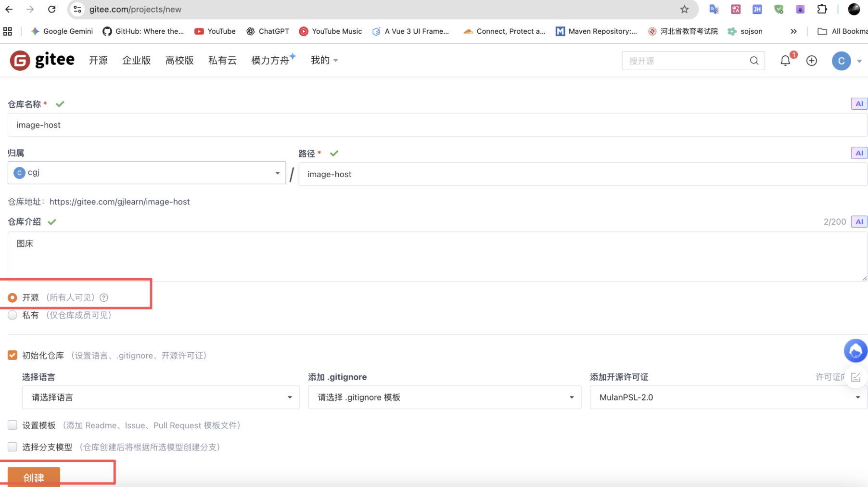Toggle the 初始化仓库 checkbox
The width and height of the screenshot is (868, 487).
tap(13, 355)
